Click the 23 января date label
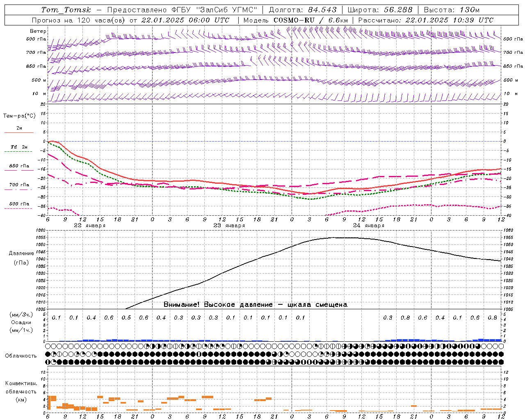 click(229, 226)
